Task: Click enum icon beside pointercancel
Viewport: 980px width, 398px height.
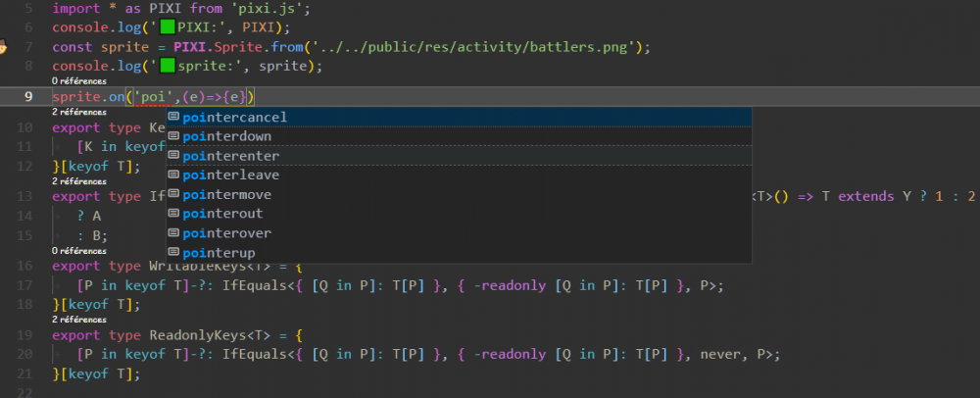Action: [x=173, y=117]
